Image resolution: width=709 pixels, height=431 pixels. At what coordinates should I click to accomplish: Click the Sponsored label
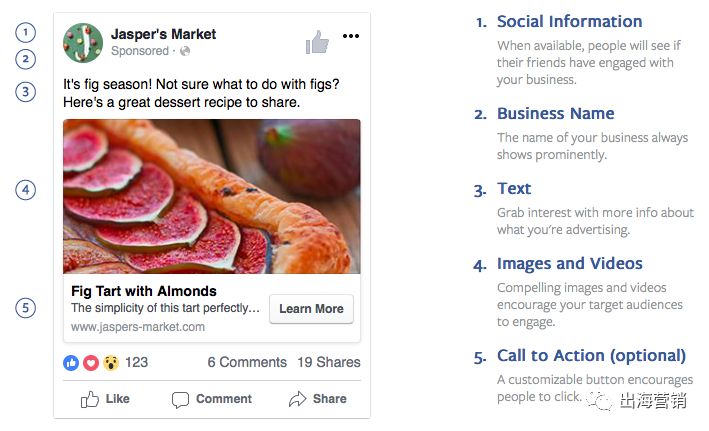140,51
